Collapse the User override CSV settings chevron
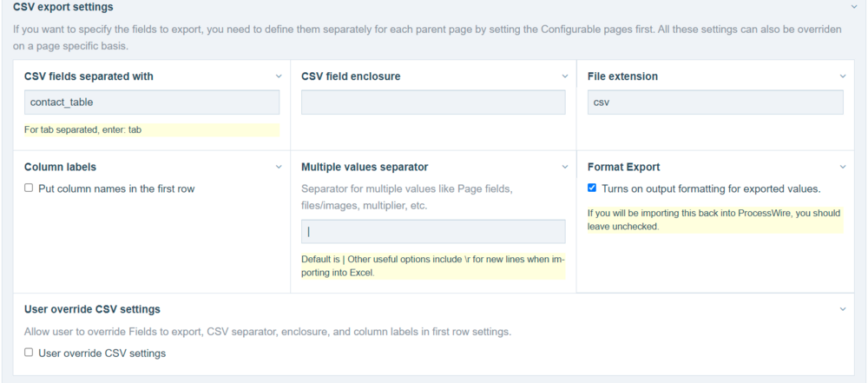Screen dimensions: 868x383 point(843,309)
